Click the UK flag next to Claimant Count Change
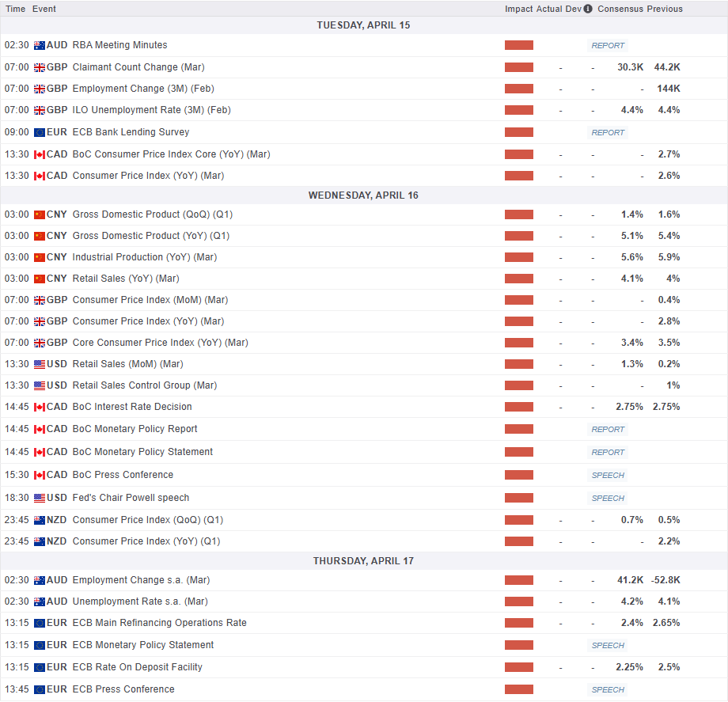Image resolution: width=728 pixels, height=702 pixels. pos(40,67)
